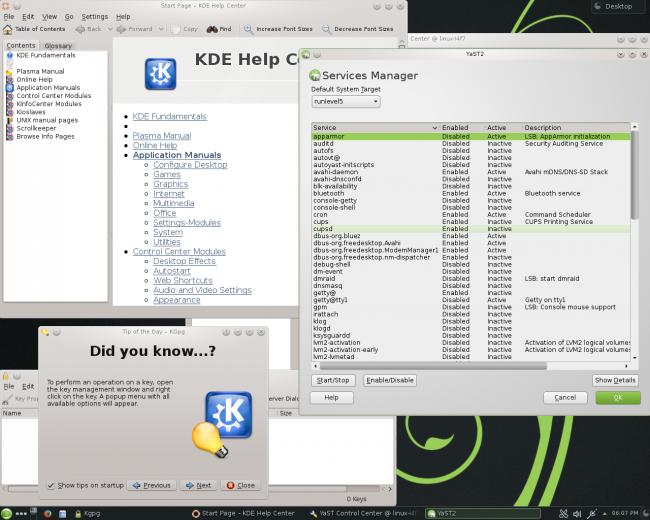Click the file manager icon in taskbar
This screenshot has height=520, width=650.
tap(62, 514)
